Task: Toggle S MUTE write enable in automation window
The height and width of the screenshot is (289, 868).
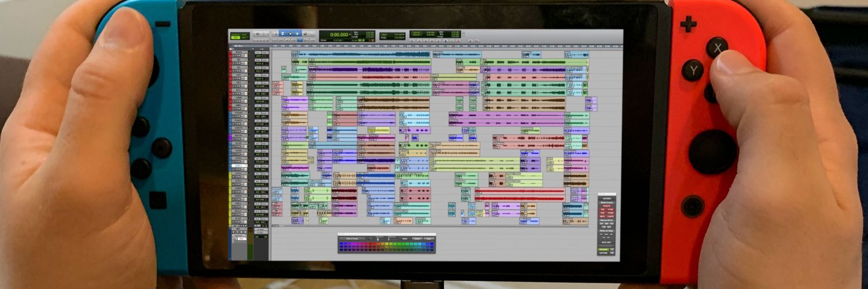Action: pyautogui.click(x=610, y=217)
